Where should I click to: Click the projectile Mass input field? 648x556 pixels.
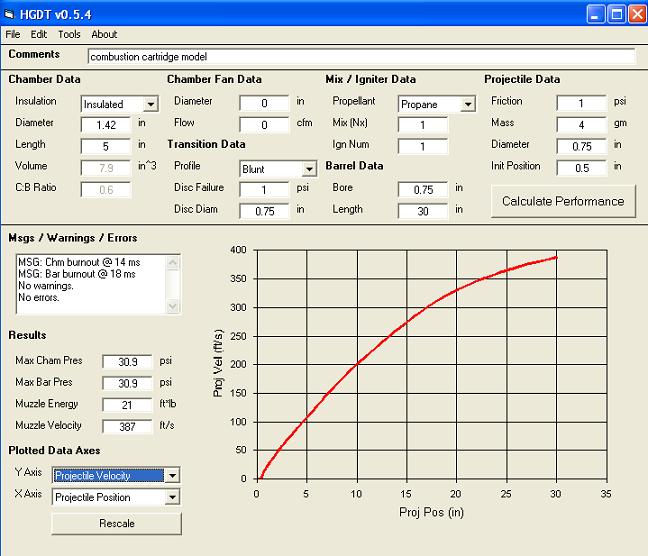(x=581, y=125)
